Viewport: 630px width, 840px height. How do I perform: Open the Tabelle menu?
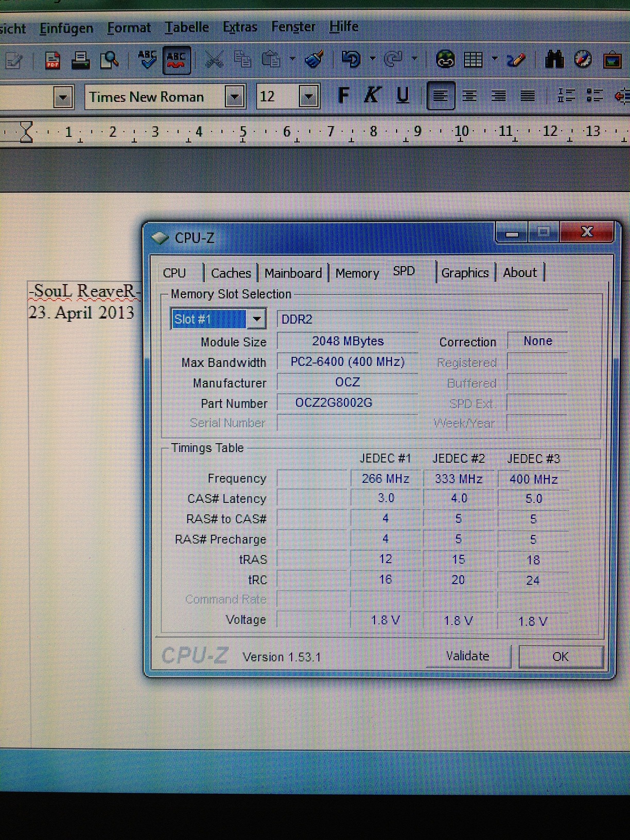187,27
